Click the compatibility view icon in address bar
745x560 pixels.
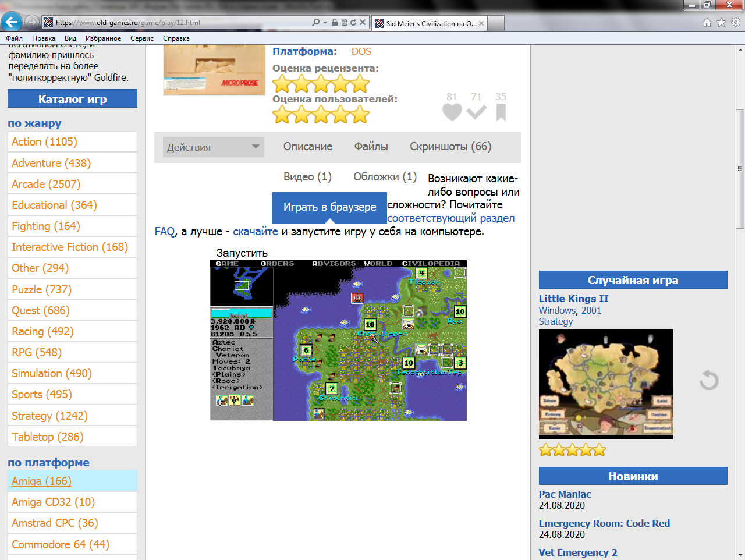tap(344, 23)
